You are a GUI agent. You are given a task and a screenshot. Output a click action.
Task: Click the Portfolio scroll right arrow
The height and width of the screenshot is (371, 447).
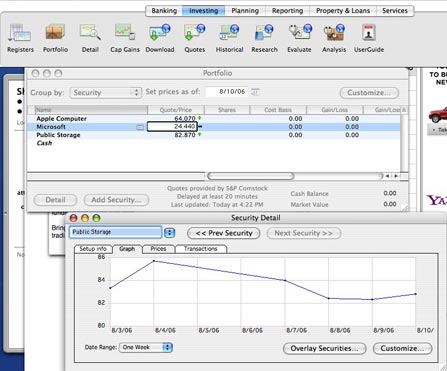[x=396, y=176]
